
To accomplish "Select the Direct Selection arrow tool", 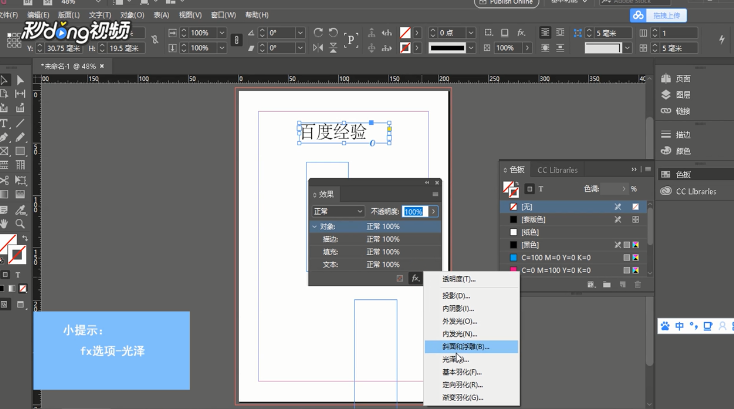I will coord(20,80).
